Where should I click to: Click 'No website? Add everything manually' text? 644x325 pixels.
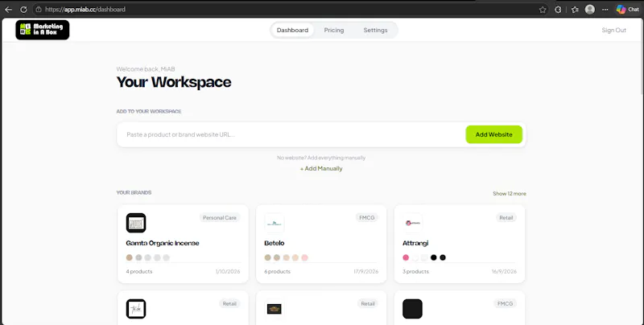pos(321,158)
